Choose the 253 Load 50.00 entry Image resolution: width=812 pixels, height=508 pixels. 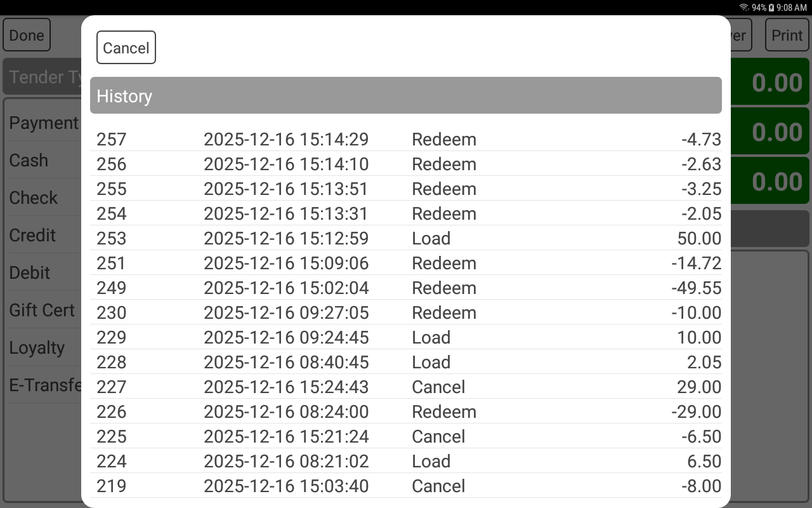[406, 238]
